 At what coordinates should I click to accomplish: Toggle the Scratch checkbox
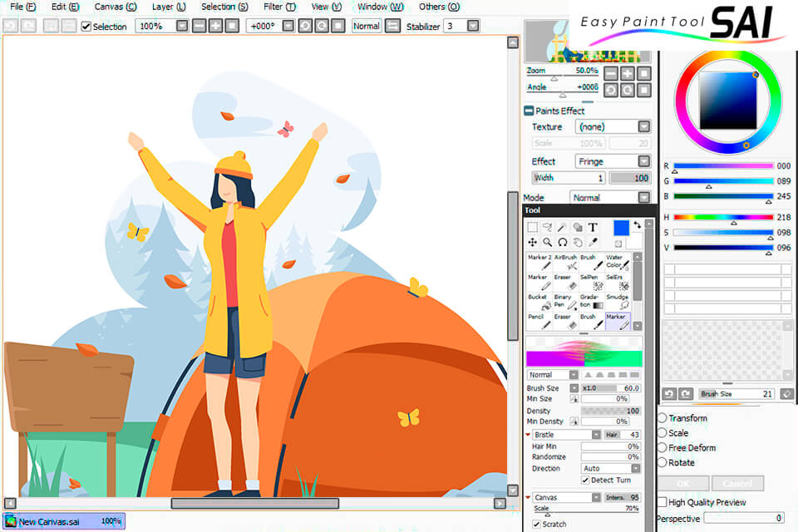pyautogui.click(x=536, y=524)
